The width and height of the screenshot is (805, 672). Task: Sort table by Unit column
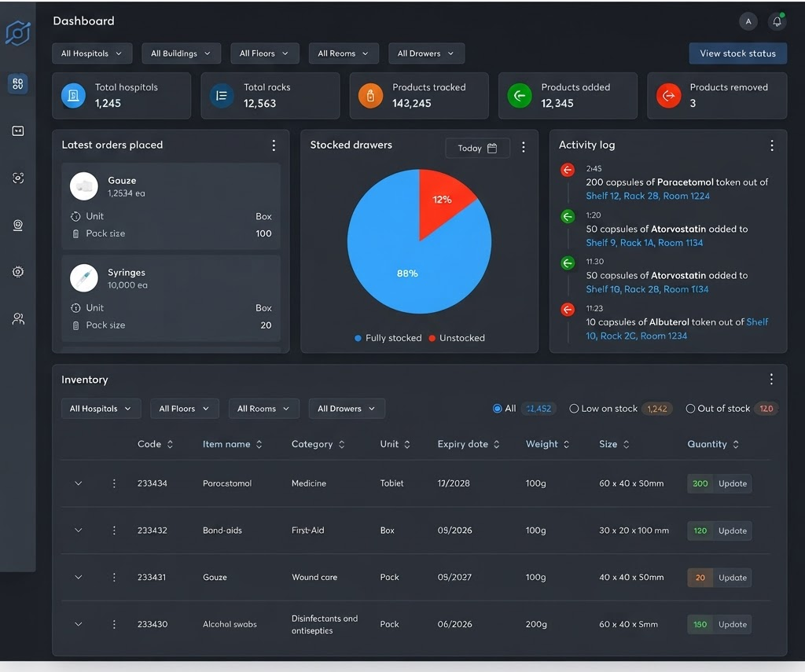click(x=395, y=444)
